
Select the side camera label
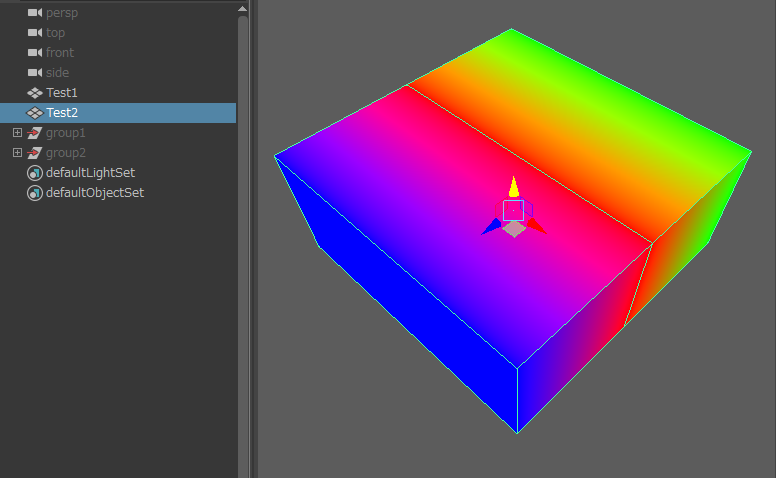pos(57,73)
